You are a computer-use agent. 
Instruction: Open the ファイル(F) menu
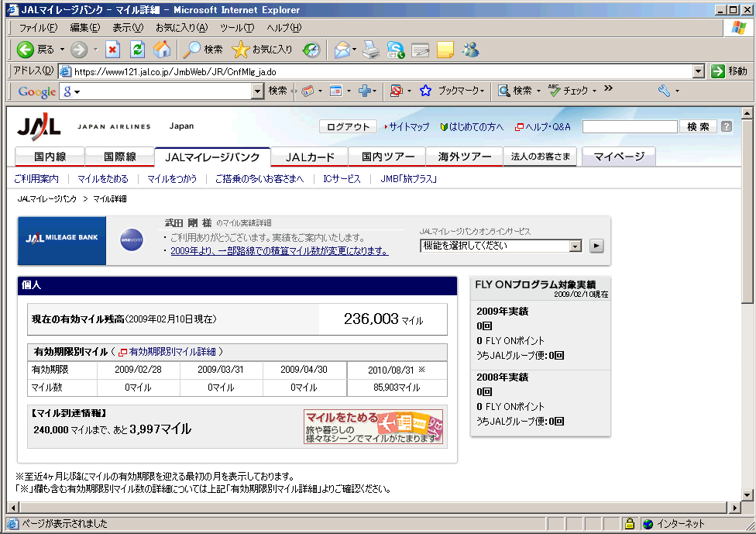click(x=38, y=28)
